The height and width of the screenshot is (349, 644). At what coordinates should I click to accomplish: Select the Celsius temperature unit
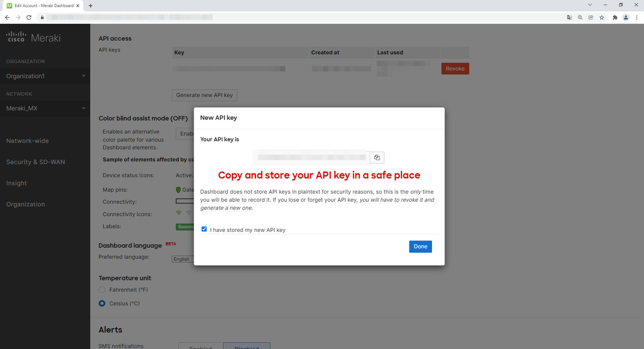(102, 303)
